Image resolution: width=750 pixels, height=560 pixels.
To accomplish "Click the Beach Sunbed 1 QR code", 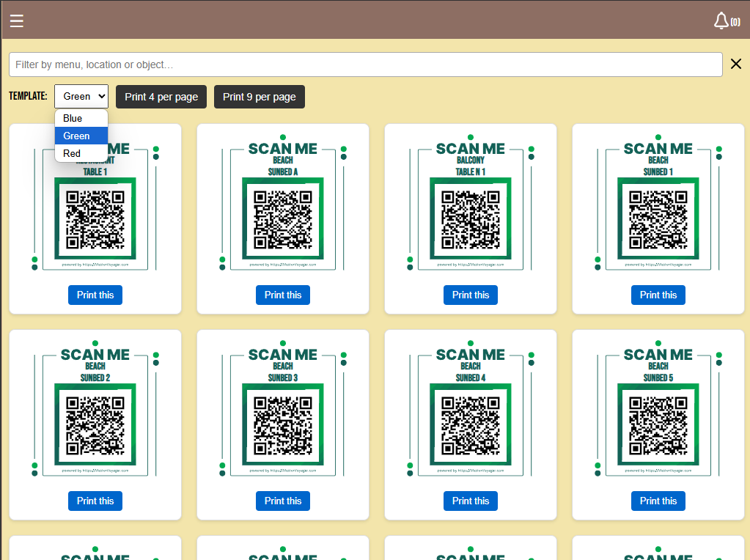I will [658, 219].
